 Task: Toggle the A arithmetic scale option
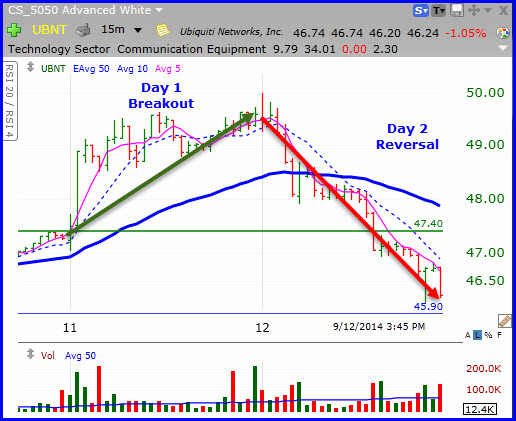pyautogui.click(x=468, y=335)
